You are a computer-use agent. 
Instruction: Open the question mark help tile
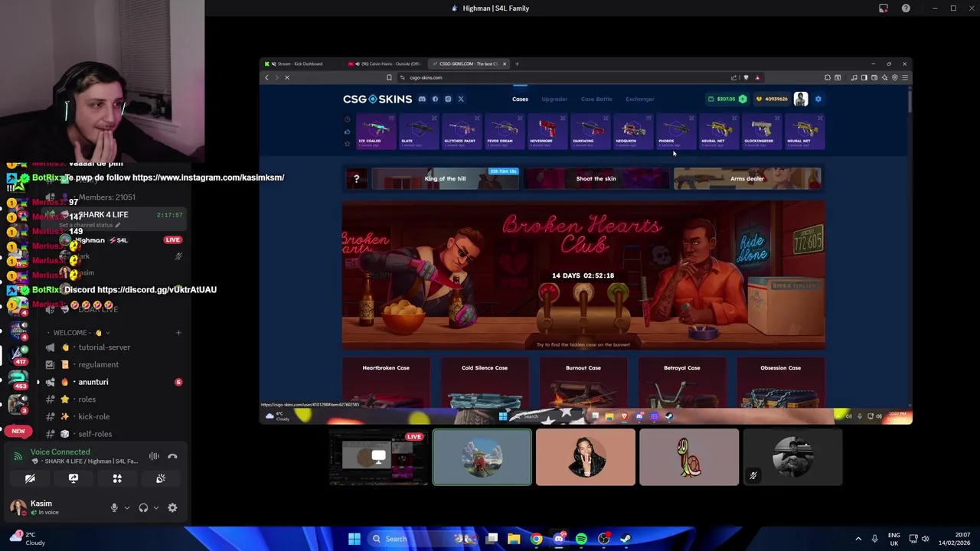[x=356, y=178]
